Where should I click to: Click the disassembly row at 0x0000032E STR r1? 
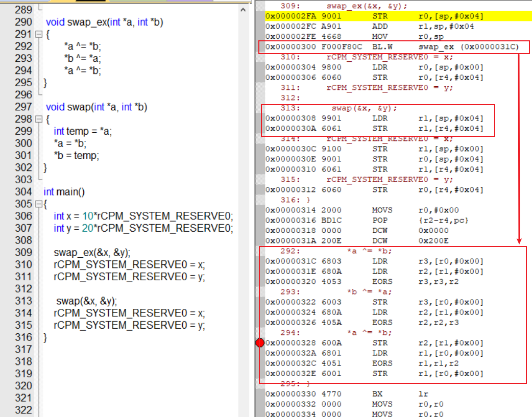pos(398,373)
